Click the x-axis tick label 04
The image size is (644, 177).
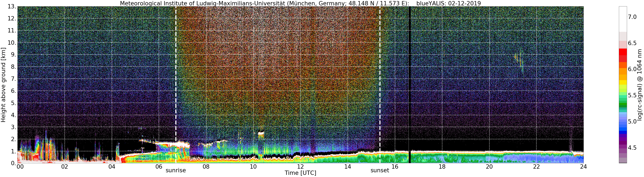[112, 167]
